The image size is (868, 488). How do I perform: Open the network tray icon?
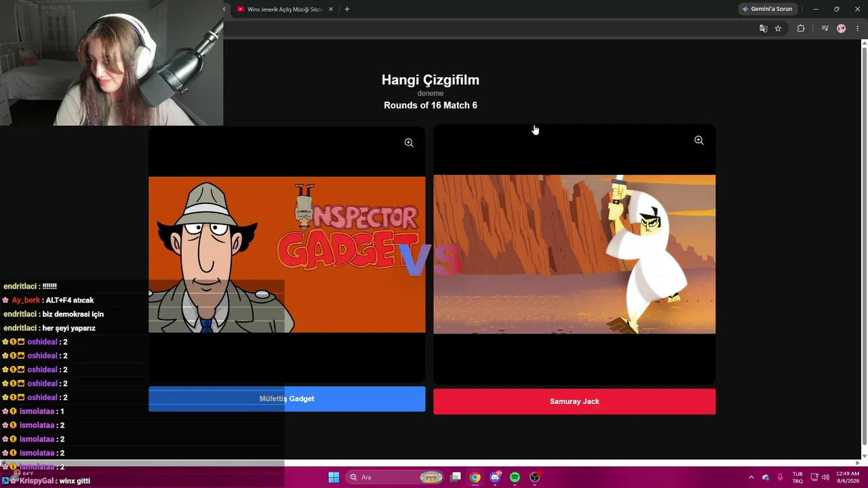click(x=814, y=477)
